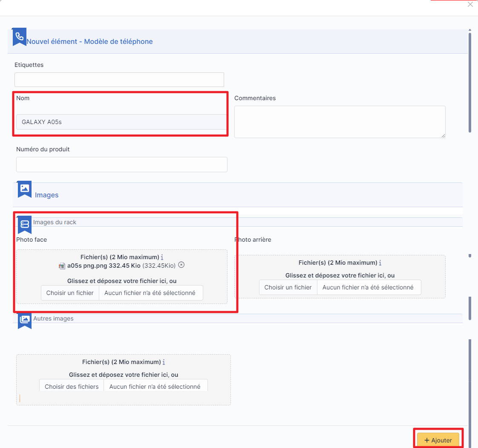Open info tooltip for Photo face files
478x448 pixels.
tap(162, 257)
